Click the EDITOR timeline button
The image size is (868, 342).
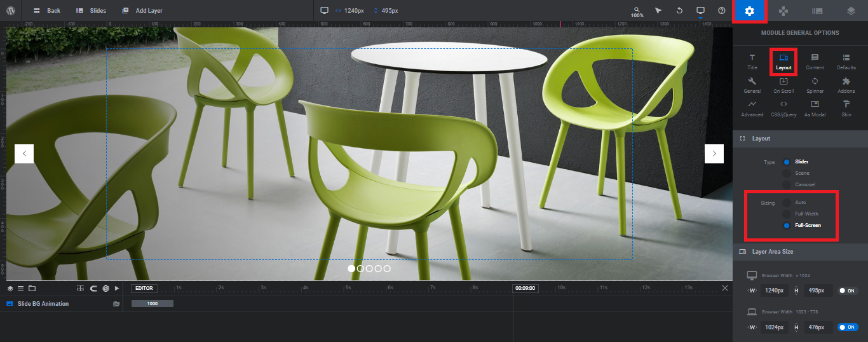click(144, 288)
